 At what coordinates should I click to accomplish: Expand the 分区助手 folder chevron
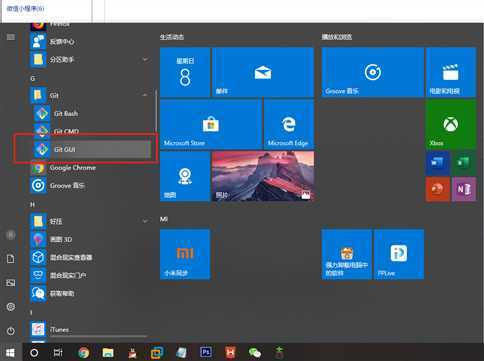click(145, 59)
